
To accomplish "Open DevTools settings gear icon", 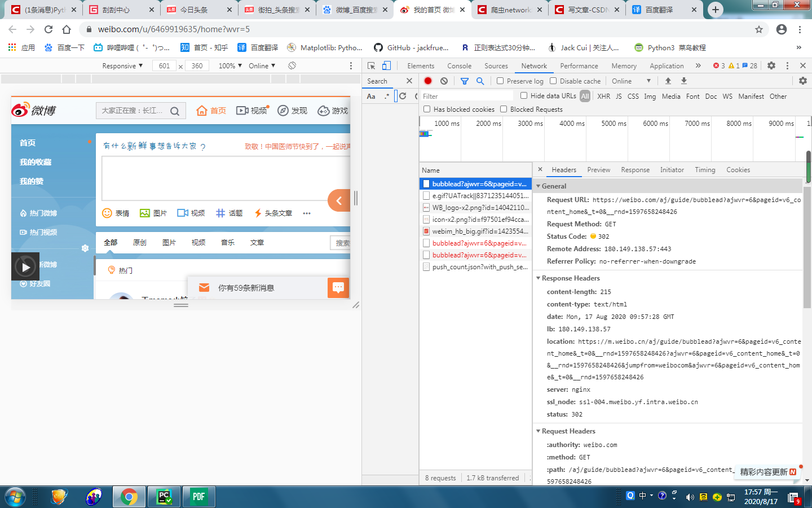I will 771,65.
